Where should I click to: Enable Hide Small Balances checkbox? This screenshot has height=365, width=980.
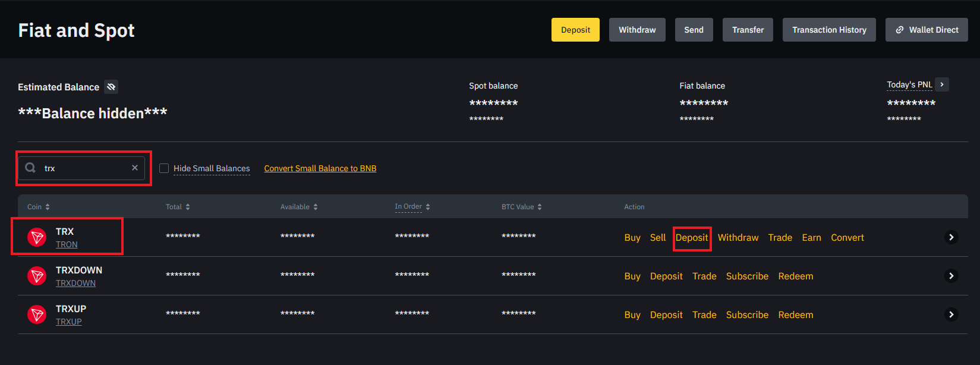click(x=164, y=168)
